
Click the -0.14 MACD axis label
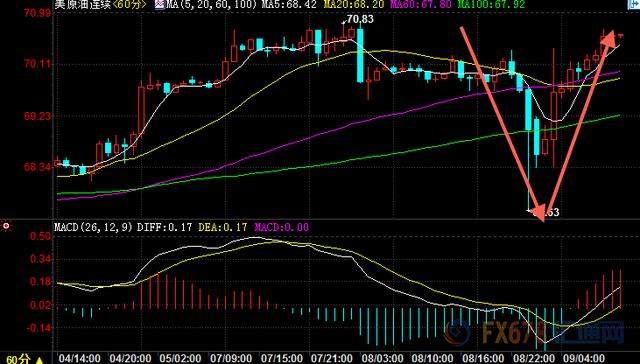[x=39, y=328]
